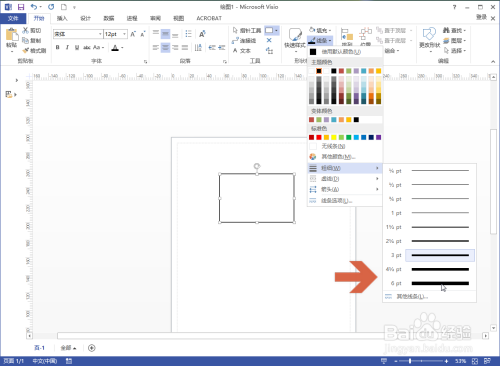Choose the 6 pt line weight
This screenshot has width=500, height=366.
[430, 283]
